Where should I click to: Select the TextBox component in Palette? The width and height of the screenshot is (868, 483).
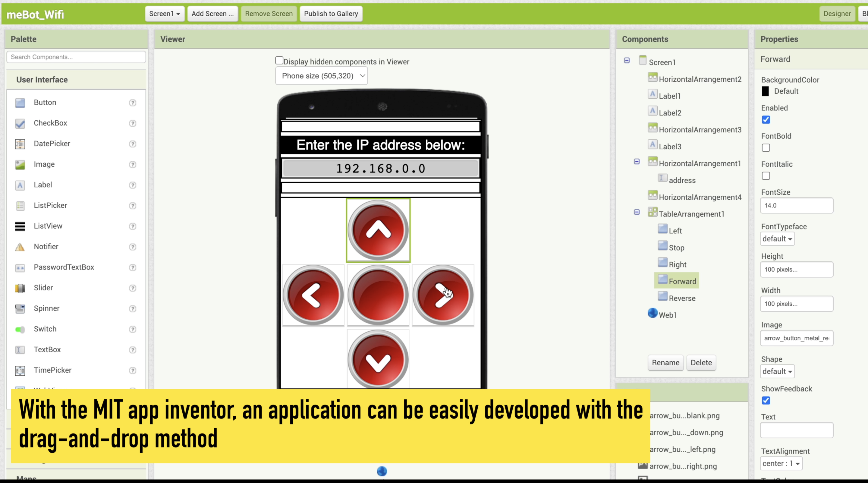tap(47, 349)
